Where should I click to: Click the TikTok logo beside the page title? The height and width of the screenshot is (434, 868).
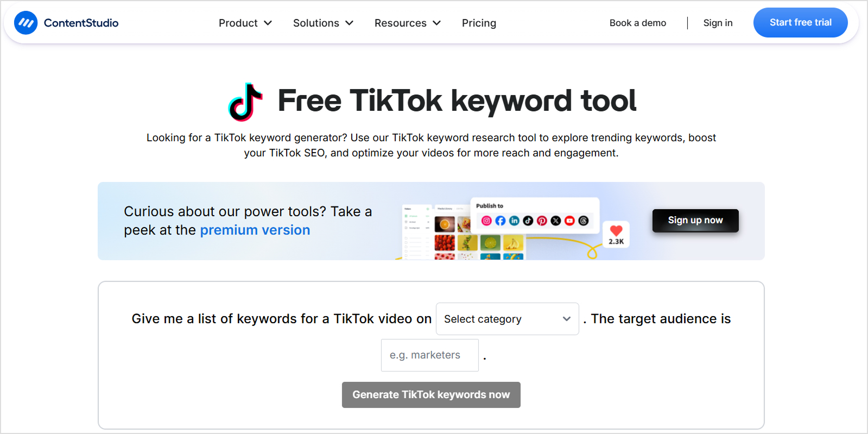246,102
